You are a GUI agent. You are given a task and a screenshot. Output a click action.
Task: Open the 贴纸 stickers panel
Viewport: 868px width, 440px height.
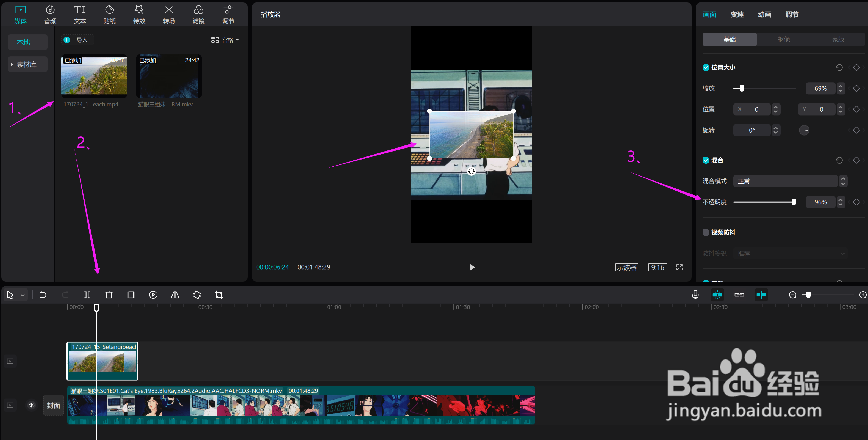(x=110, y=15)
